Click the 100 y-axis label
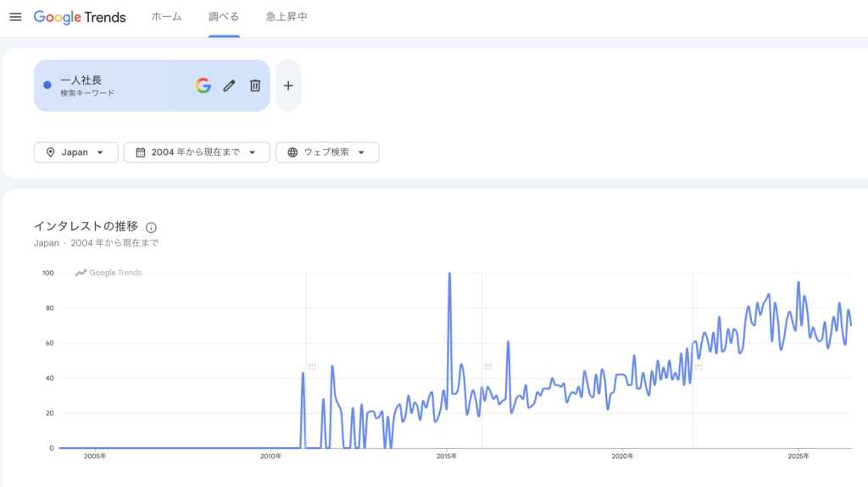Viewport: 868px width, 487px height. pos(48,273)
